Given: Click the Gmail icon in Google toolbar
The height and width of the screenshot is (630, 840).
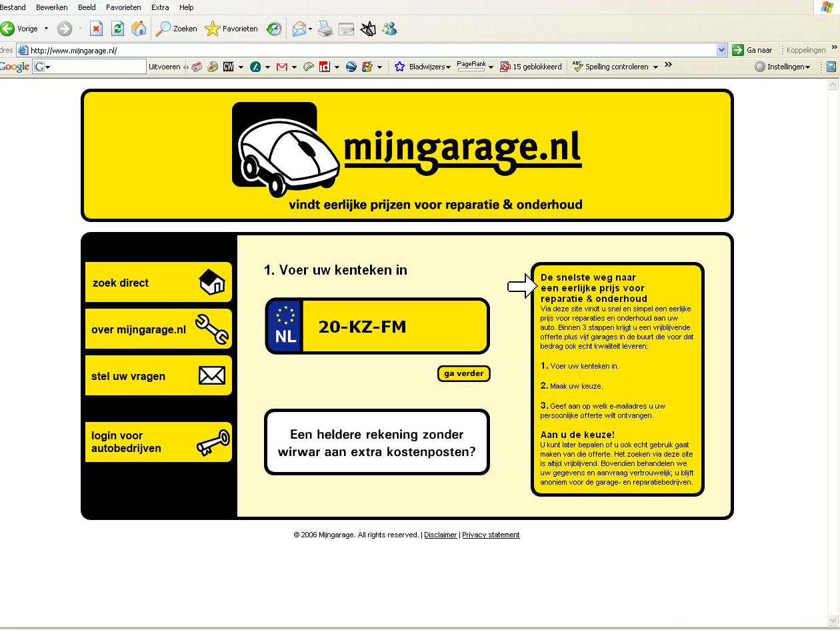Looking at the screenshot, I should 281,67.
